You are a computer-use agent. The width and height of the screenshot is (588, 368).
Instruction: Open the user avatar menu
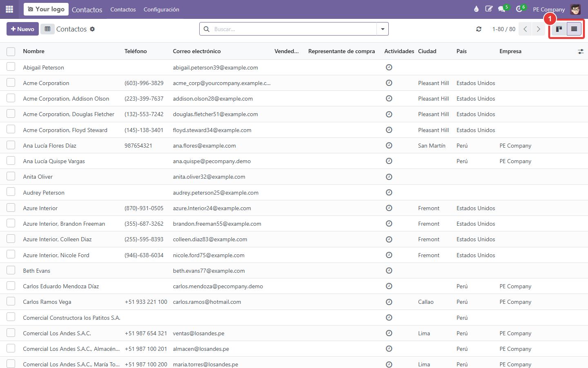(x=575, y=9)
